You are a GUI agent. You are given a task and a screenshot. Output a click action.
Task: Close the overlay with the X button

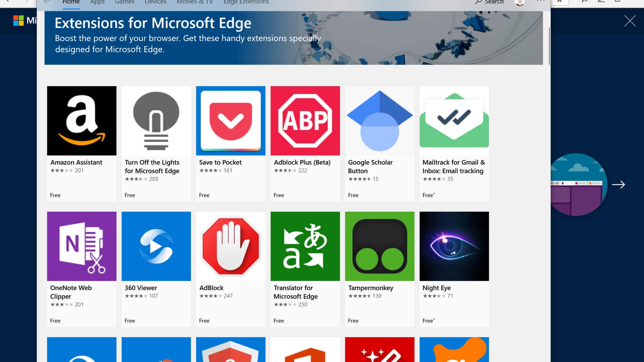point(630,21)
